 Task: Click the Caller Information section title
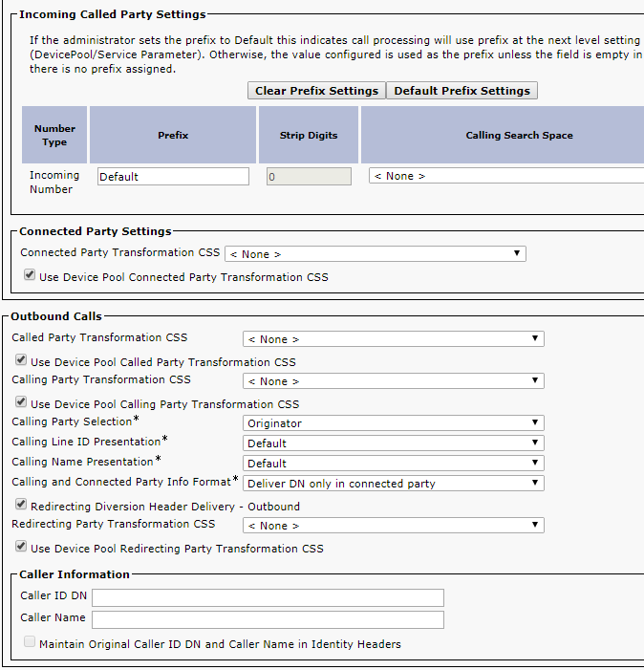pos(75,574)
